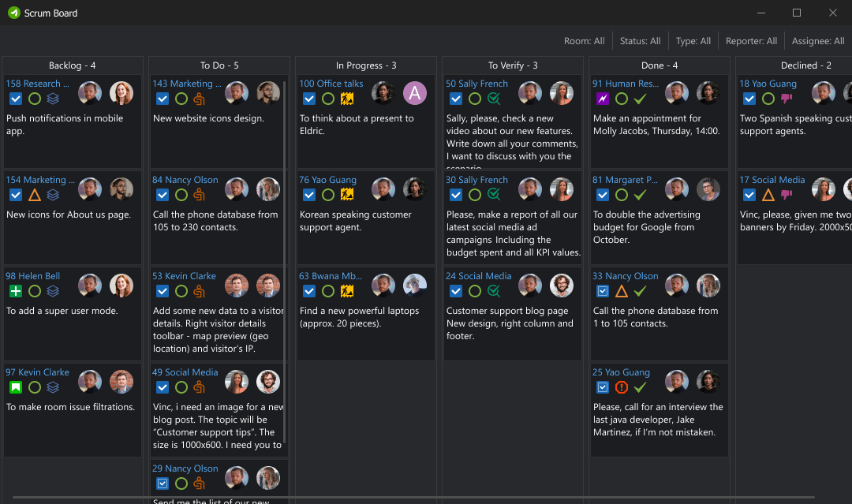Open task 50 Sally French via its title link

[x=476, y=83]
